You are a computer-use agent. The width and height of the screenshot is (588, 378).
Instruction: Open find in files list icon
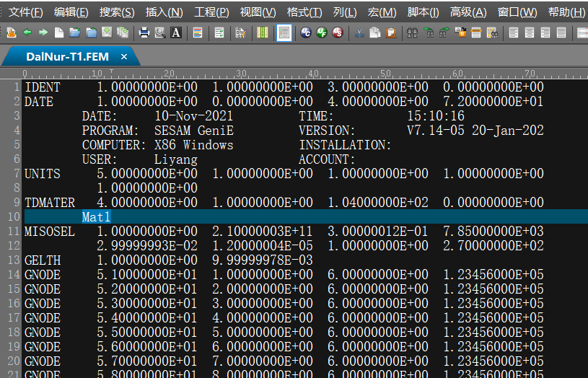point(492,33)
